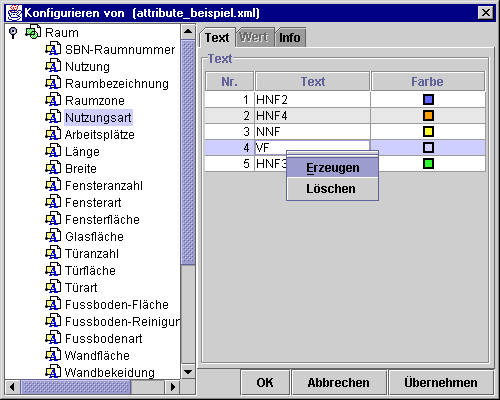Click the Text column header
The image size is (500, 400).
tap(313, 81)
